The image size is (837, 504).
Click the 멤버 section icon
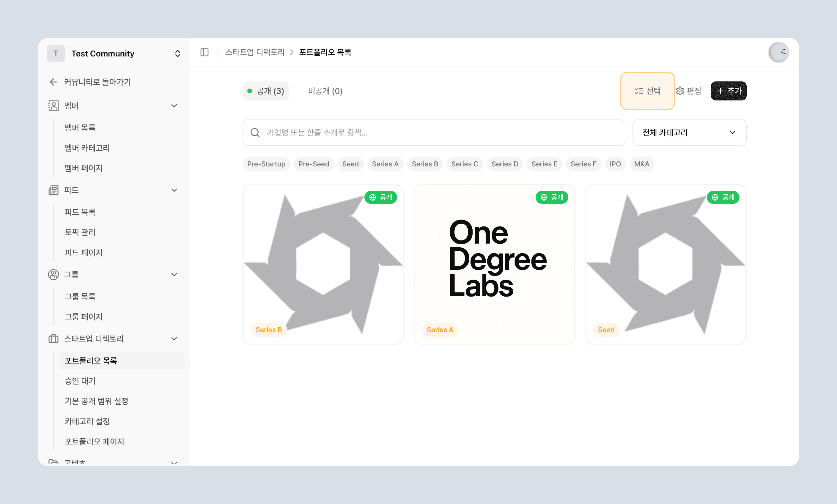53,105
